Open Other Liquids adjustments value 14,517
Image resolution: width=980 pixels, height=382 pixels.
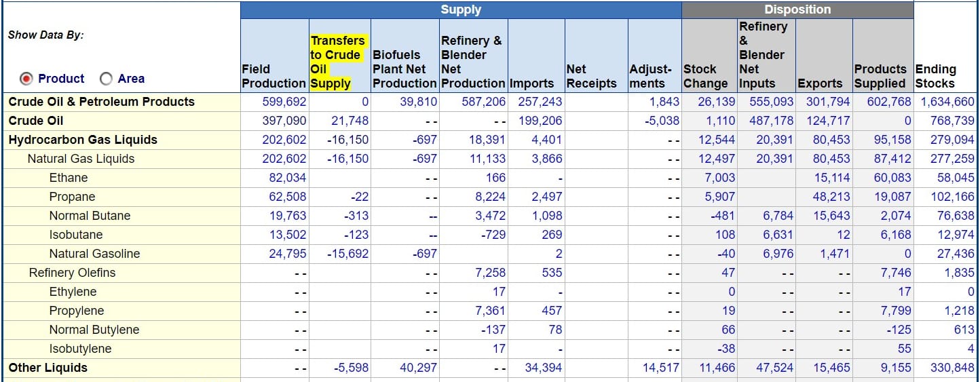(660, 368)
